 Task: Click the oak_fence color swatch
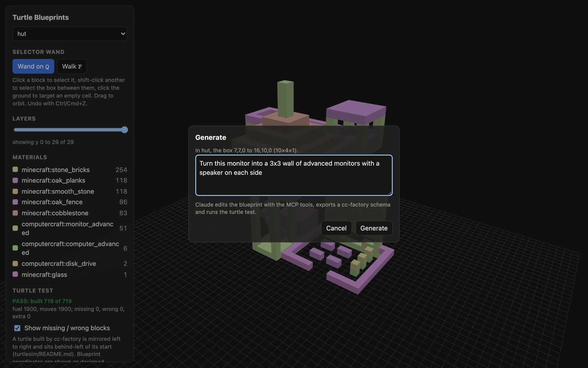(x=15, y=202)
